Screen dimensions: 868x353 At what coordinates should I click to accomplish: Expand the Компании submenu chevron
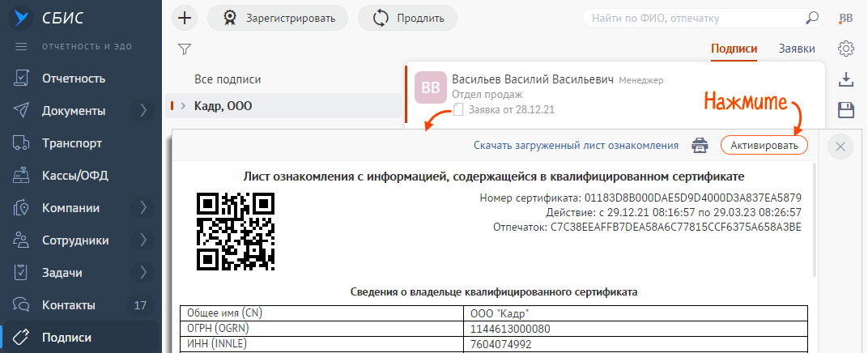point(143,208)
